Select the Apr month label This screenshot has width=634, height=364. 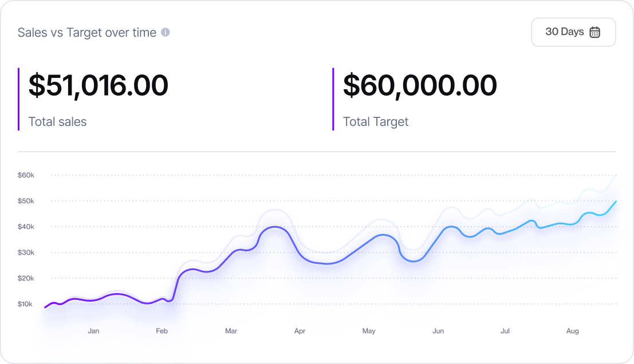300,331
